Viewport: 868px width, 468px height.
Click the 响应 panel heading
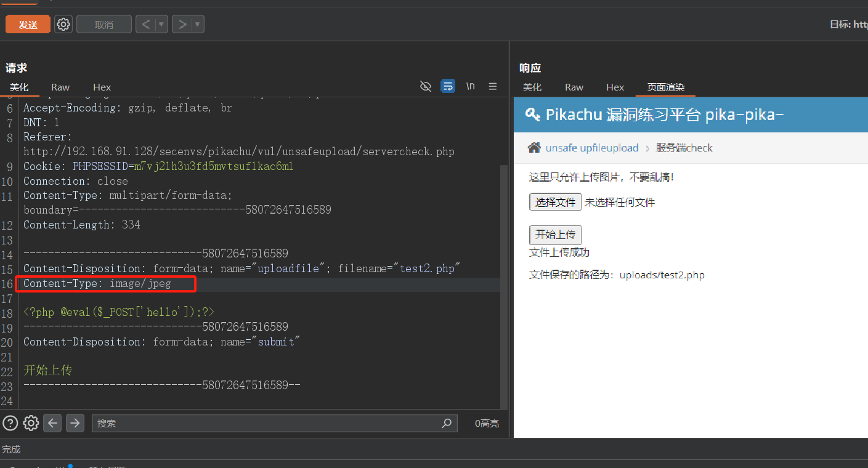[530, 68]
